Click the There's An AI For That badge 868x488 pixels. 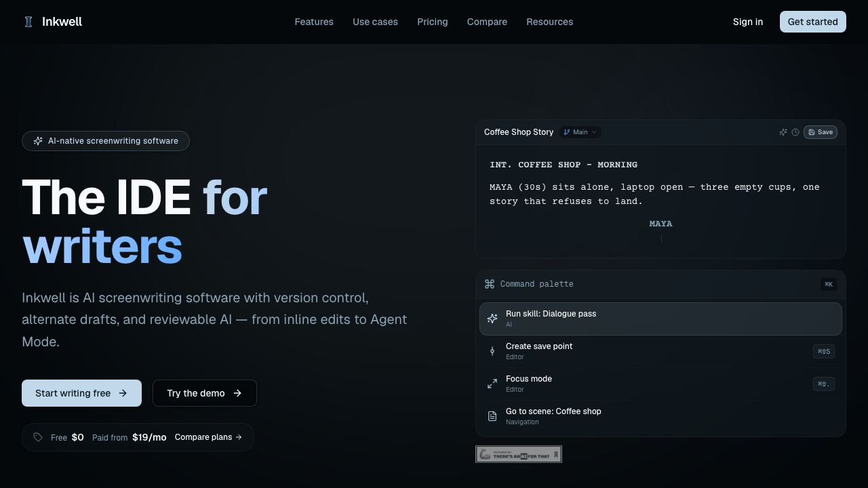519,454
